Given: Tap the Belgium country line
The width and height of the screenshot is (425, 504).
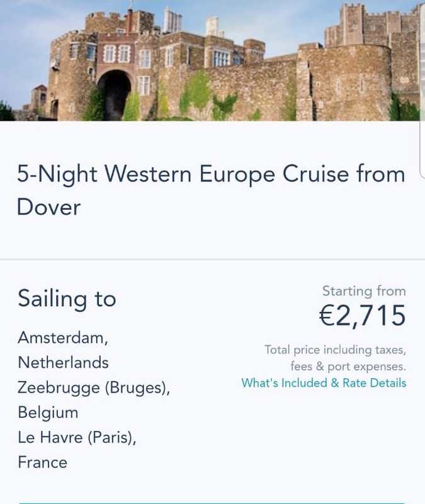Looking at the screenshot, I should tap(48, 413).
